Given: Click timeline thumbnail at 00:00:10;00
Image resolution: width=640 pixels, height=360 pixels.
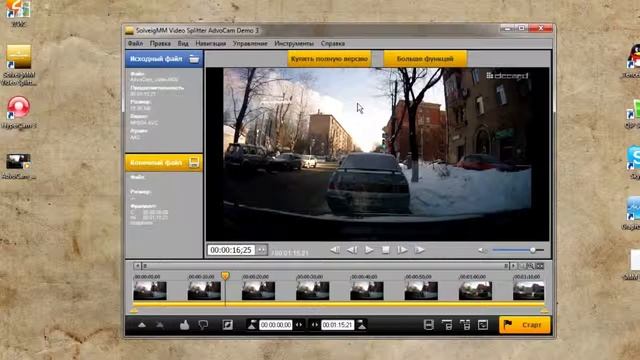Looking at the screenshot, I should (204, 291).
